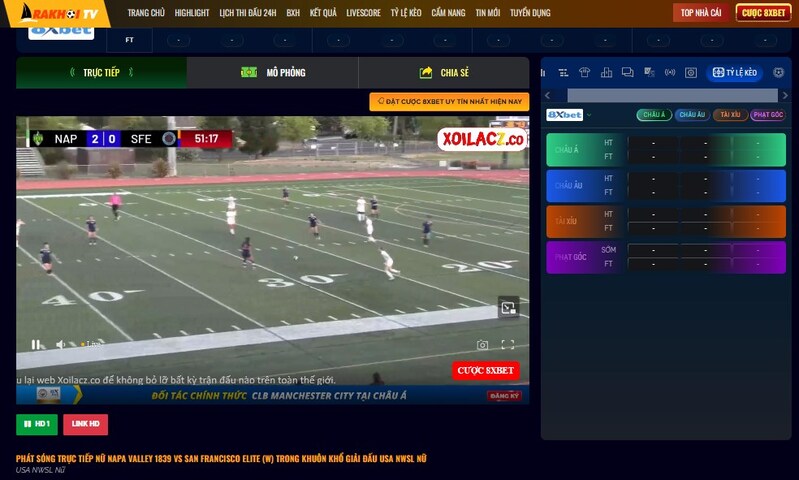Filter odds by Phạt Góc pill
This screenshot has height=480, width=799.
(x=768, y=115)
